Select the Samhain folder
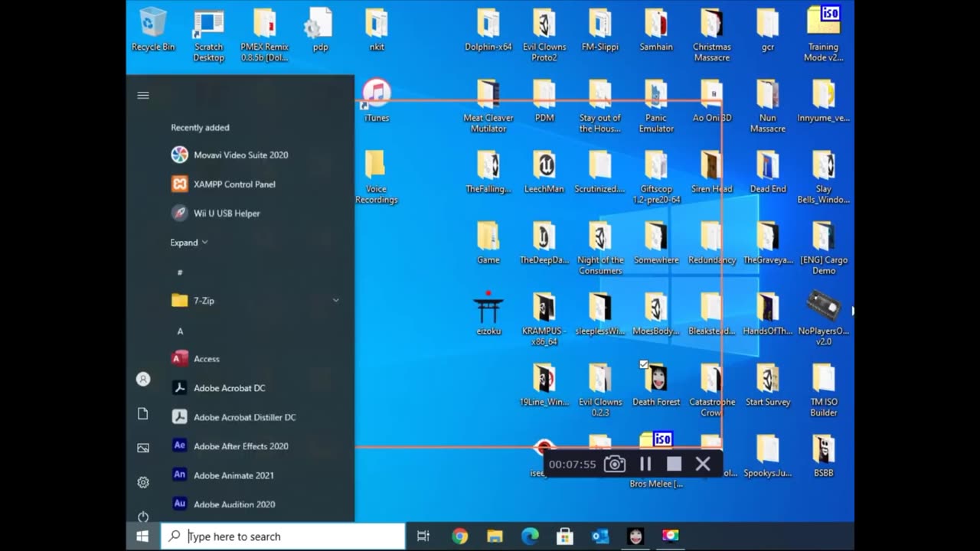 pyautogui.click(x=656, y=31)
